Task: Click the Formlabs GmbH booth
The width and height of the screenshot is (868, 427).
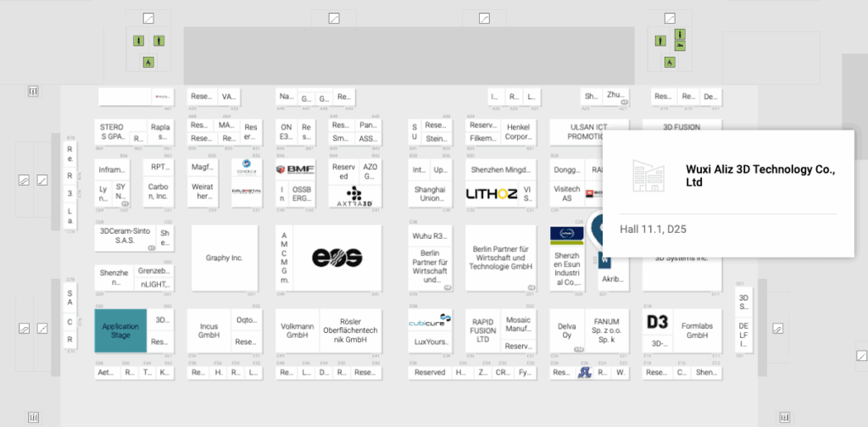Action: pos(697,330)
